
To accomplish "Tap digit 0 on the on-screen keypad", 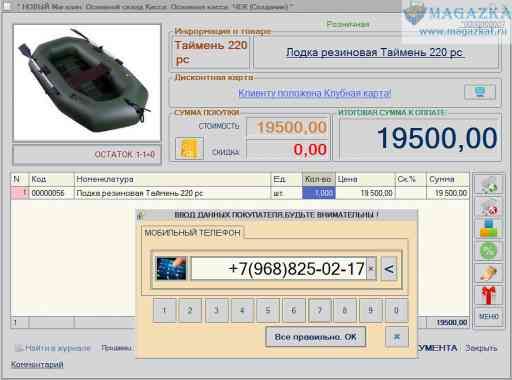I will pos(396,310).
